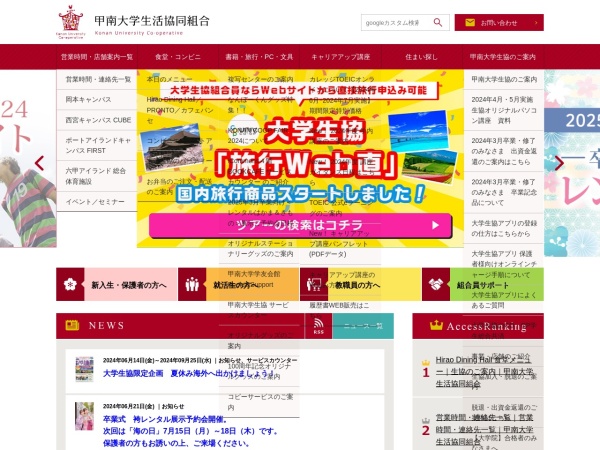Click the search magnifier icon

coord(438,23)
